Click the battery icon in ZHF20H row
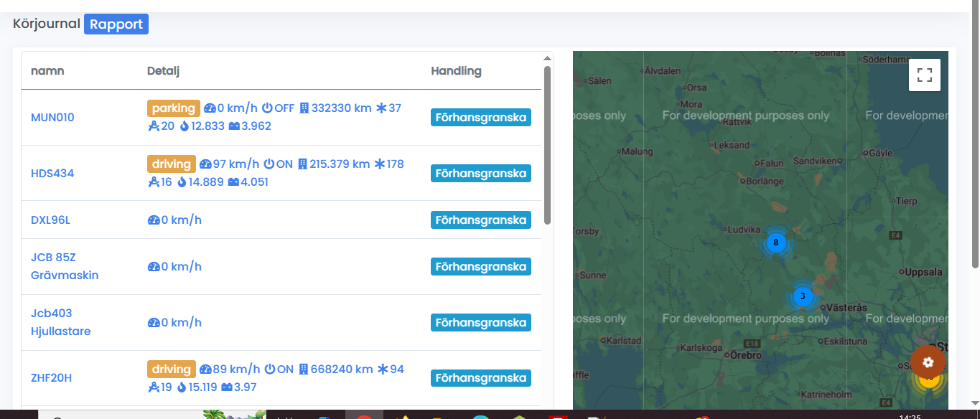Image resolution: width=980 pixels, height=419 pixels. click(x=227, y=387)
